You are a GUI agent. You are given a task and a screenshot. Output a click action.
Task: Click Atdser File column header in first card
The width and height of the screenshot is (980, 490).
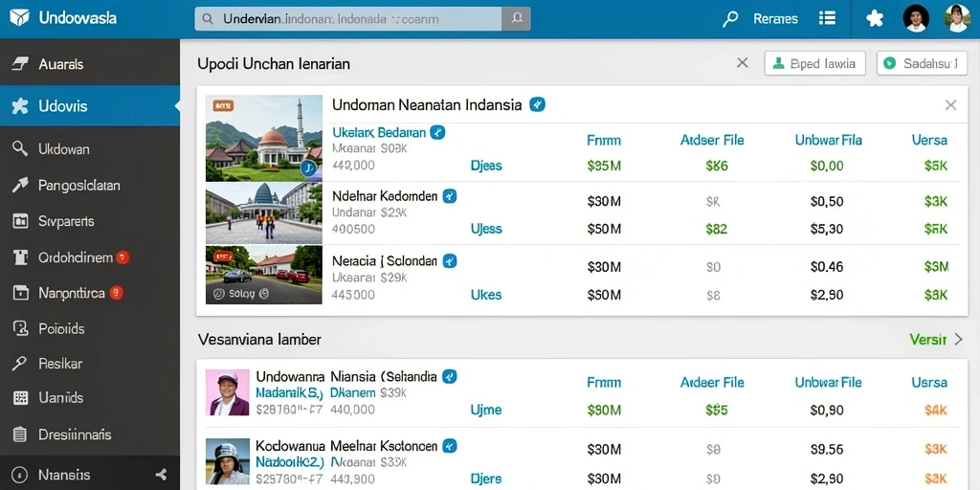coord(712,140)
